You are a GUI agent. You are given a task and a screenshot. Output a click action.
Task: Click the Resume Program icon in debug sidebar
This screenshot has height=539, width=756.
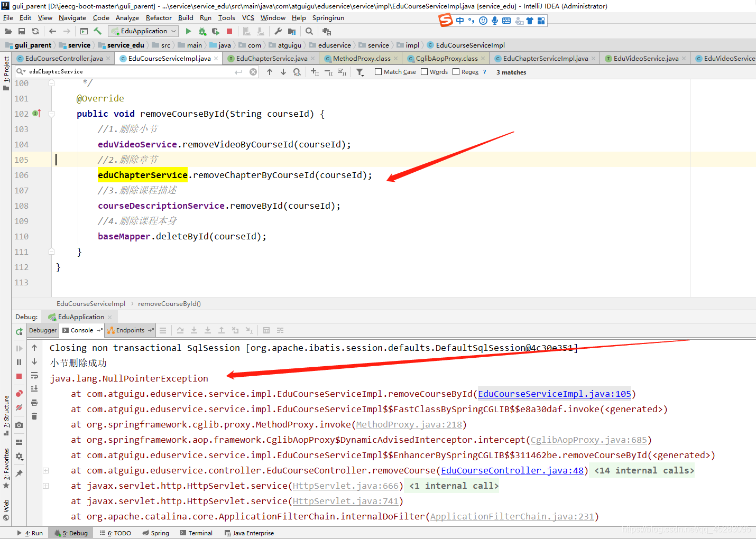coord(19,348)
